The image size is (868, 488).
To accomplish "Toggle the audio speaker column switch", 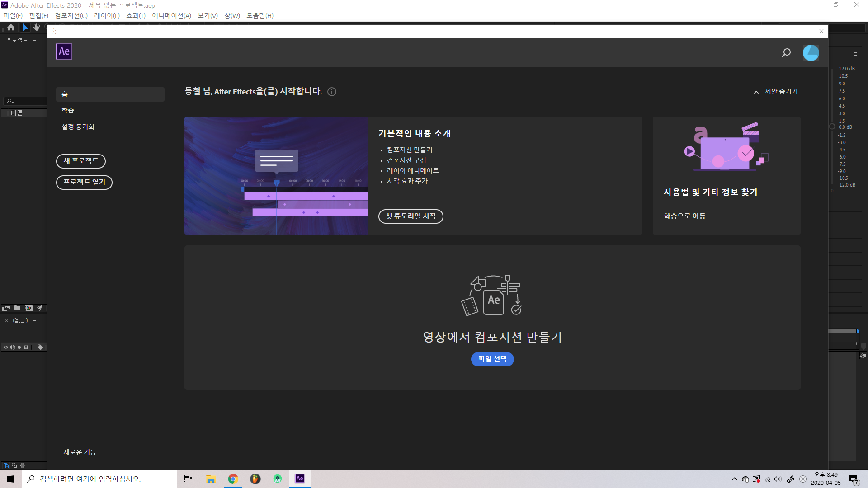I will 13,347.
